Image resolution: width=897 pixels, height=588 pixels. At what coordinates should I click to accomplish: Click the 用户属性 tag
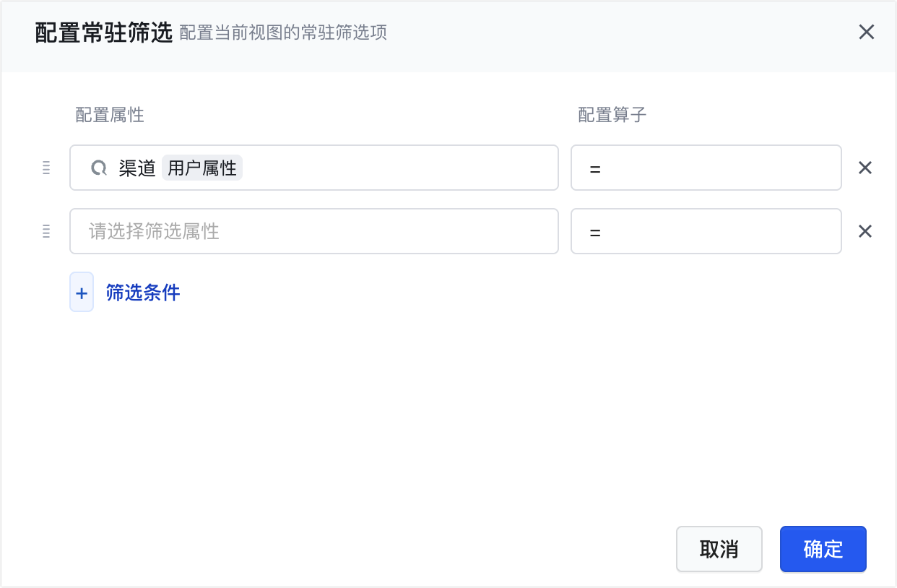pos(202,168)
